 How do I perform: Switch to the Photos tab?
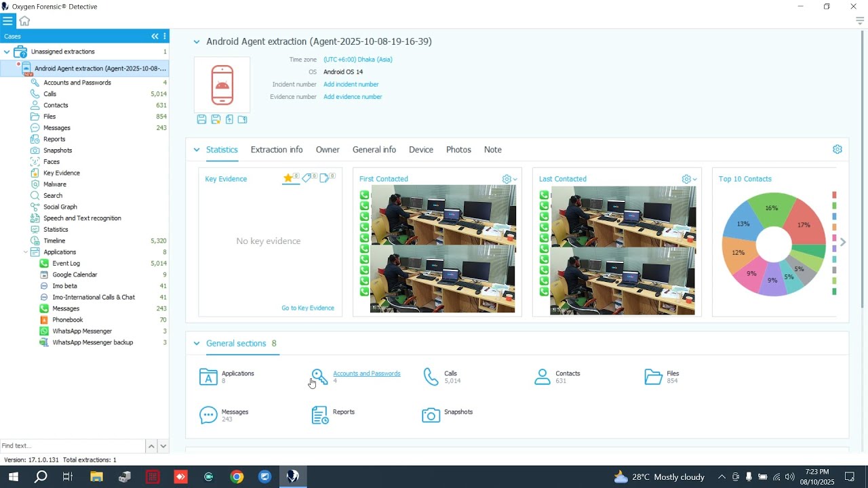click(x=458, y=150)
